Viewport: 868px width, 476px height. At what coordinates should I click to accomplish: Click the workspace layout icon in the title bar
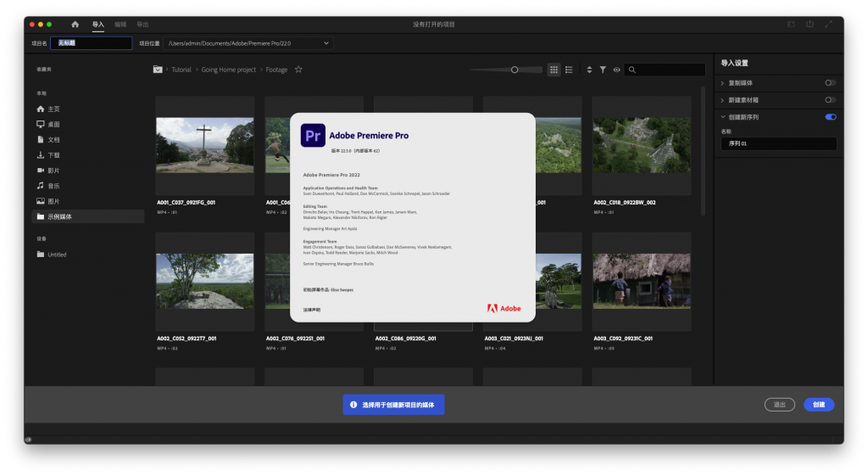(x=791, y=25)
